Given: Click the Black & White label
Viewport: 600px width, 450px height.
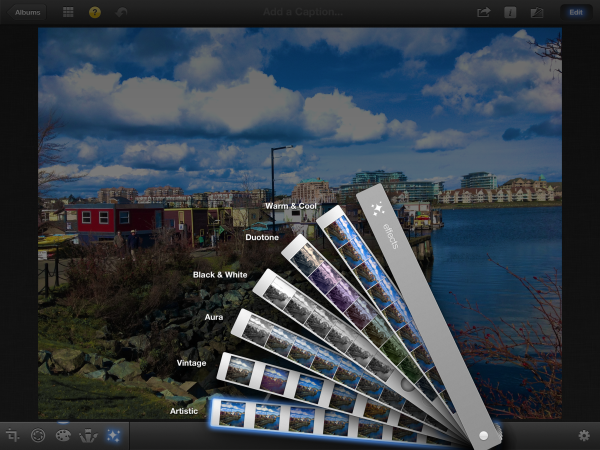Looking at the screenshot, I should pos(220,275).
